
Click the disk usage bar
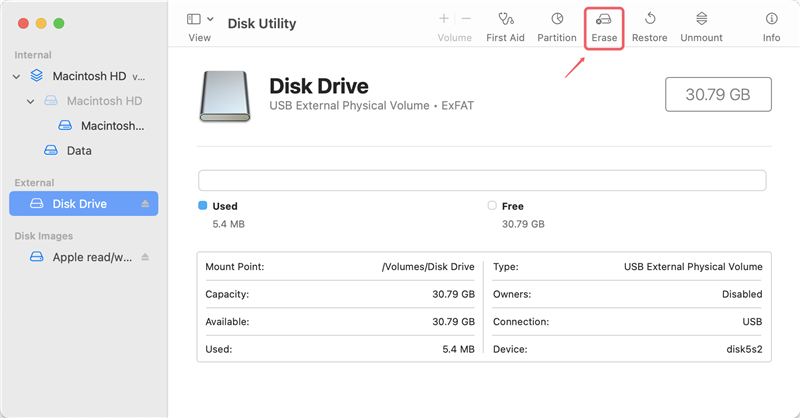pyautogui.click(x=482, y=180)
